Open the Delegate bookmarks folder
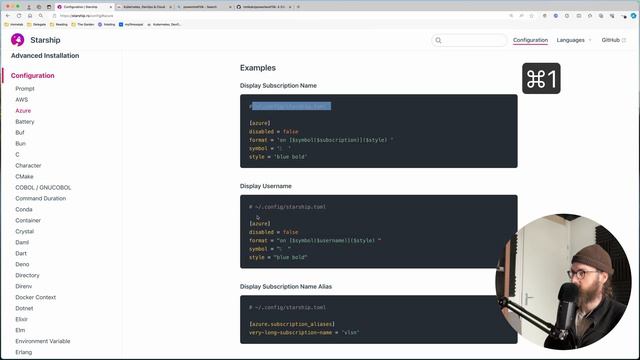Screen dimensions: 640x360 [x=36, y=24]
